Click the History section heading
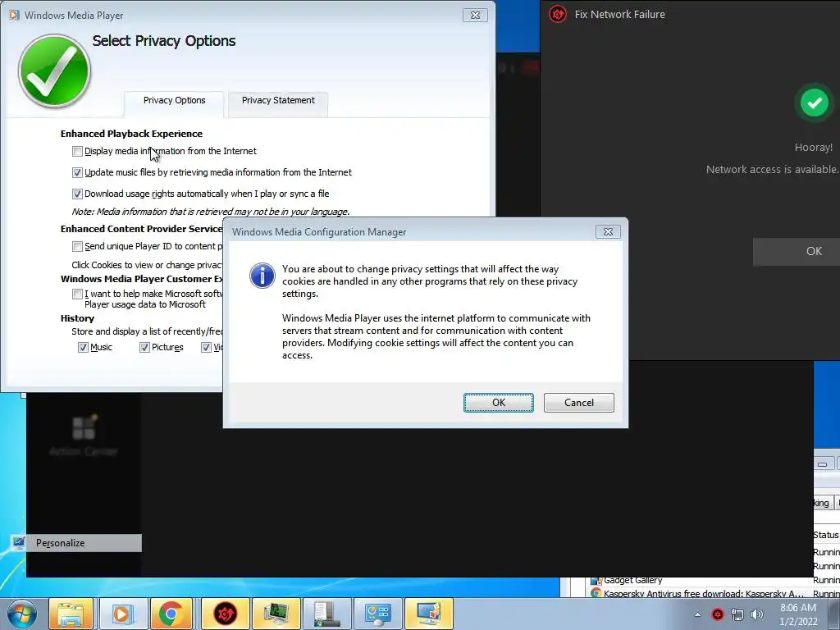 pyautogui.click(x=77, y=318)
